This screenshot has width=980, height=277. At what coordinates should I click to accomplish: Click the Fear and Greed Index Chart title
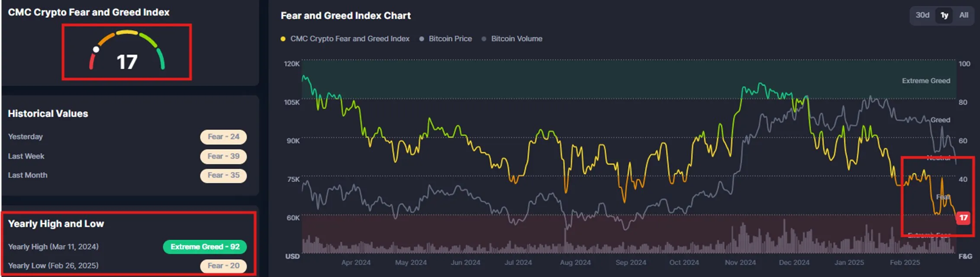click(345, 16)
